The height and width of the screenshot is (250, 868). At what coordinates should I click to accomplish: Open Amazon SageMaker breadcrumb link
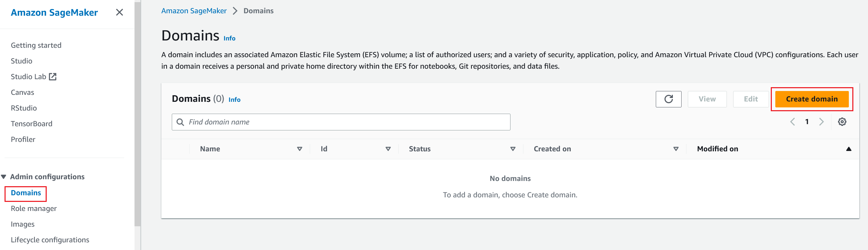(194, 11)
